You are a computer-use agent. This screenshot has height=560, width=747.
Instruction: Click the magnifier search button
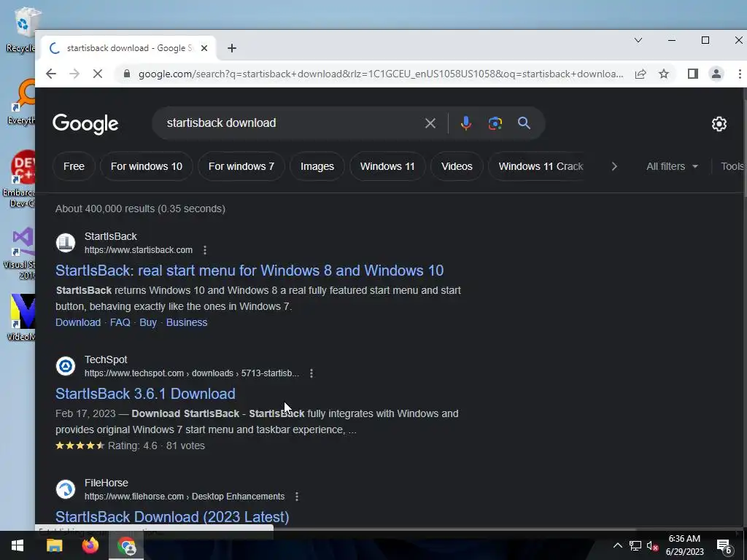point(524,123)
